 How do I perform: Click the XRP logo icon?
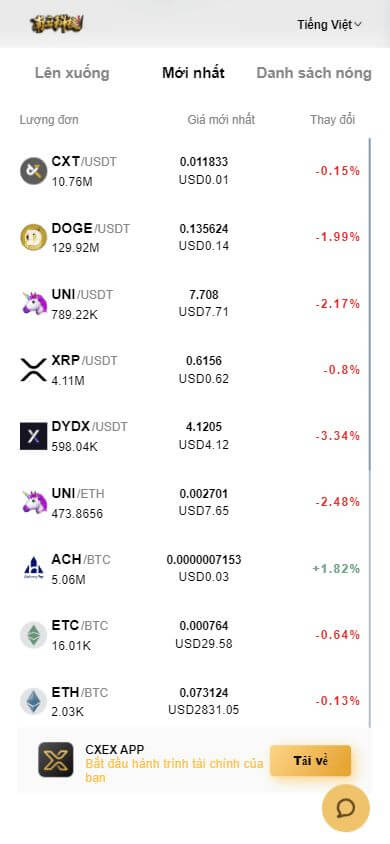(x=34, y=370)
